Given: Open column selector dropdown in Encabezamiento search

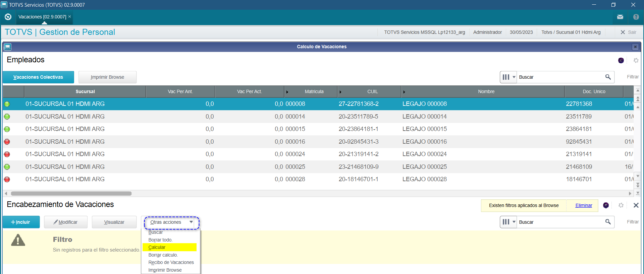Looking at the screenshot, I should click(x=508, y=222).
